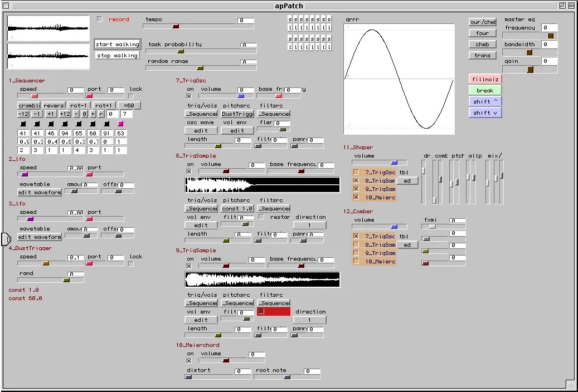The image size is (578, 392).
Task: Click the -12 transpose button
Action: tap(23, 114)
